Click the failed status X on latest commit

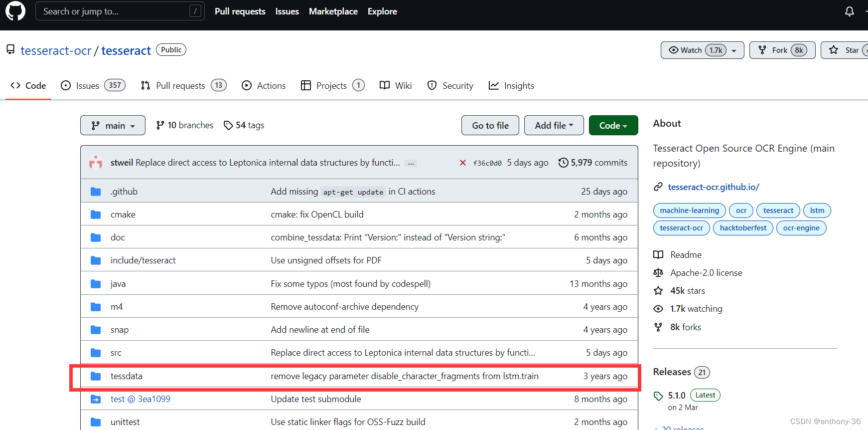pos(463,163)
